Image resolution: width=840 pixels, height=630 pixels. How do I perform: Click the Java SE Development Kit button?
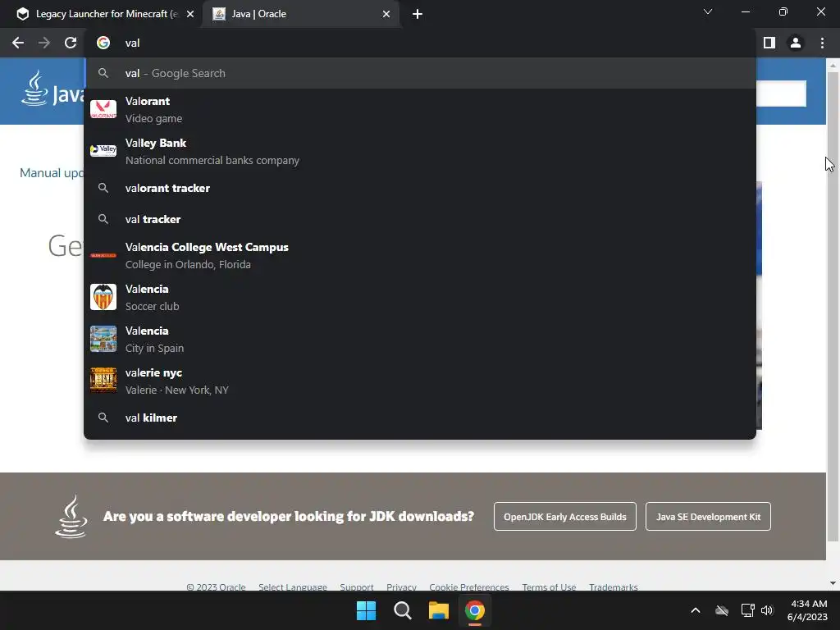[708, 517]
